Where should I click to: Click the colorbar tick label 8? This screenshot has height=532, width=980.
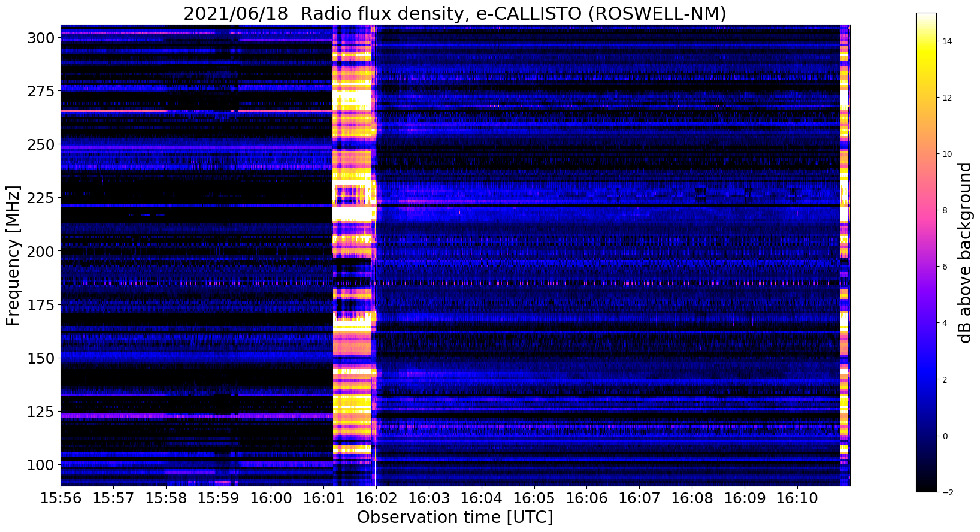(x=945, y=210)
